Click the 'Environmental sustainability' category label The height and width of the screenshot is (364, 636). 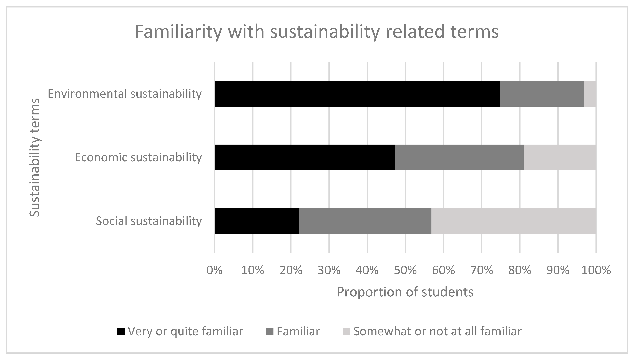125,94
